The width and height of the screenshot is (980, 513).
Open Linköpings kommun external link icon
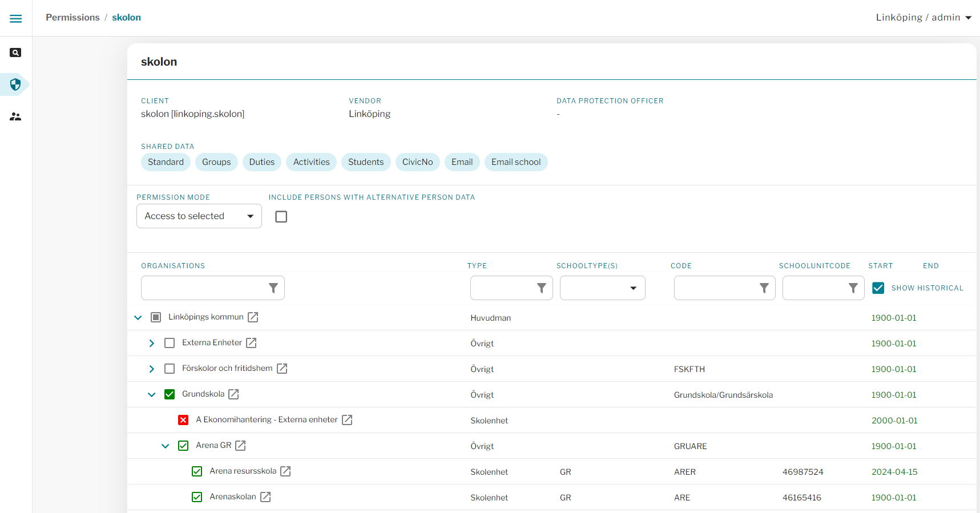click(253, 317)
